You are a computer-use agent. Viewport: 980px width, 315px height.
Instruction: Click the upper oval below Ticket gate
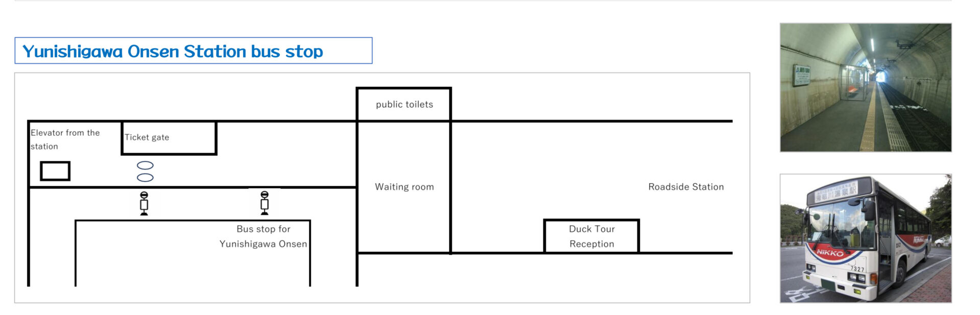click(x=145, y=165)
